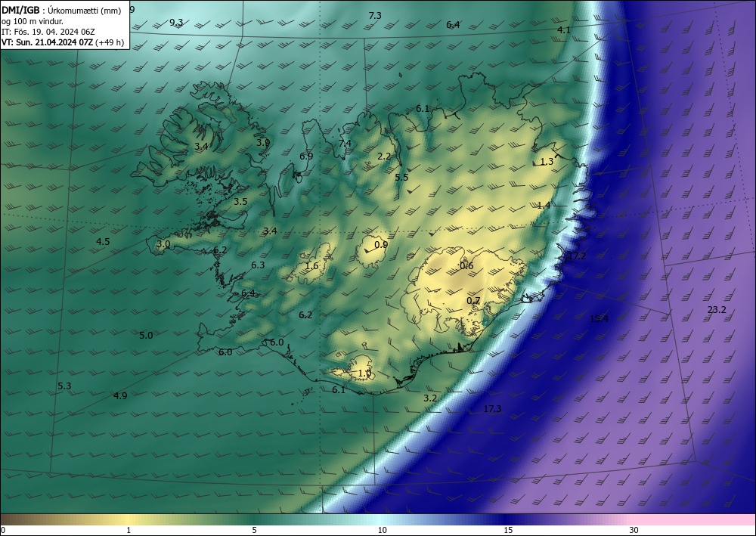Click the color scale tick label 10

click(x=383, y=531)
